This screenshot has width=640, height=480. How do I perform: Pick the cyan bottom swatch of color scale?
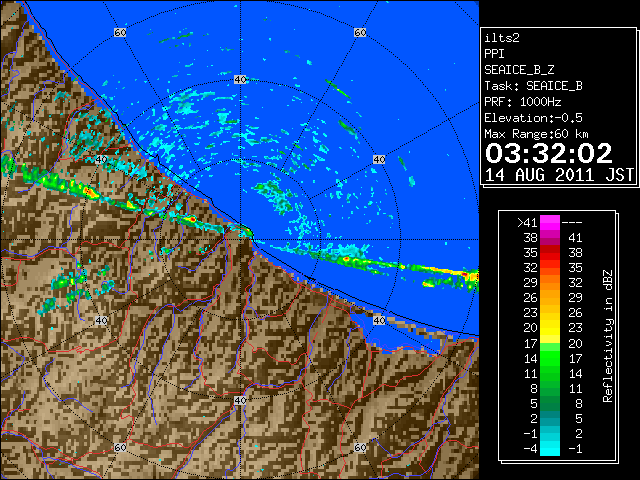point(550,448)
